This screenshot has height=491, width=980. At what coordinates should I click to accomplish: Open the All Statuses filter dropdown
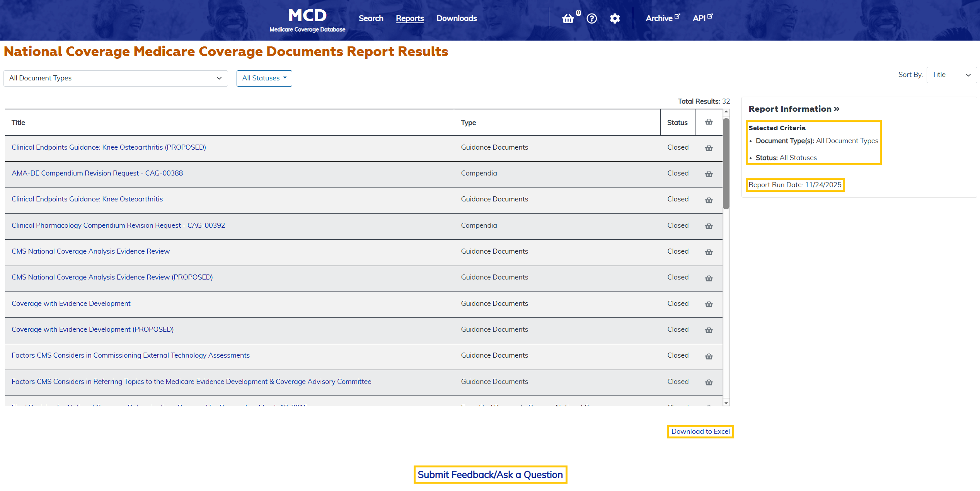pyautogui.click(x=264, y=78)
